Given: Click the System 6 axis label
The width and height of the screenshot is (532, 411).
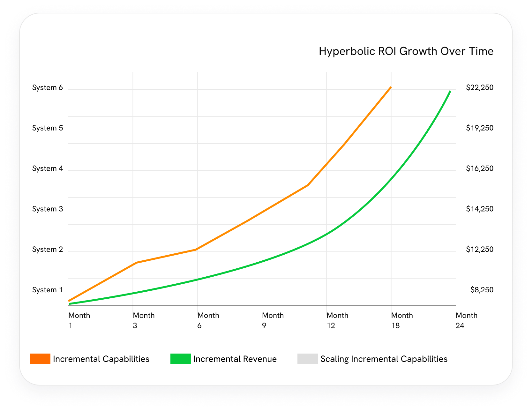Looking at the screenshot, I should coord(48,88).
